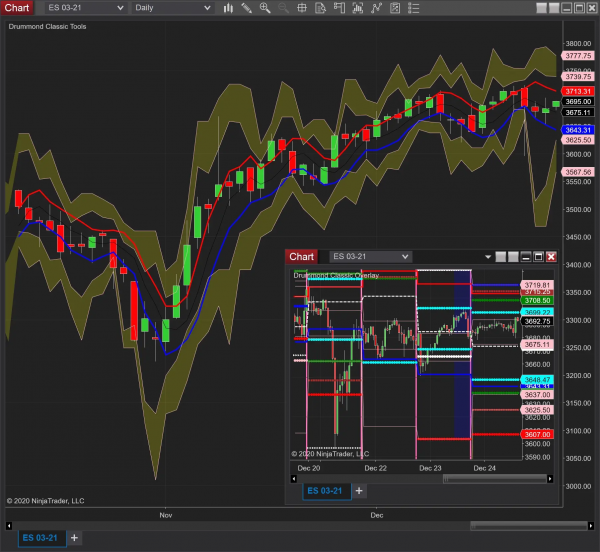Open the Data Box icon in toolbar

pos(317,8)
